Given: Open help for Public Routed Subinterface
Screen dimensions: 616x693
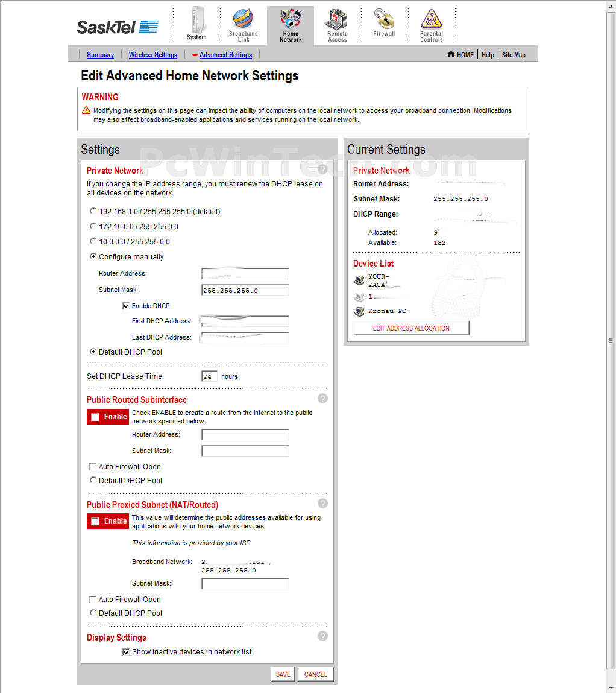Looking at the screenshot, I should click(323, 399).
